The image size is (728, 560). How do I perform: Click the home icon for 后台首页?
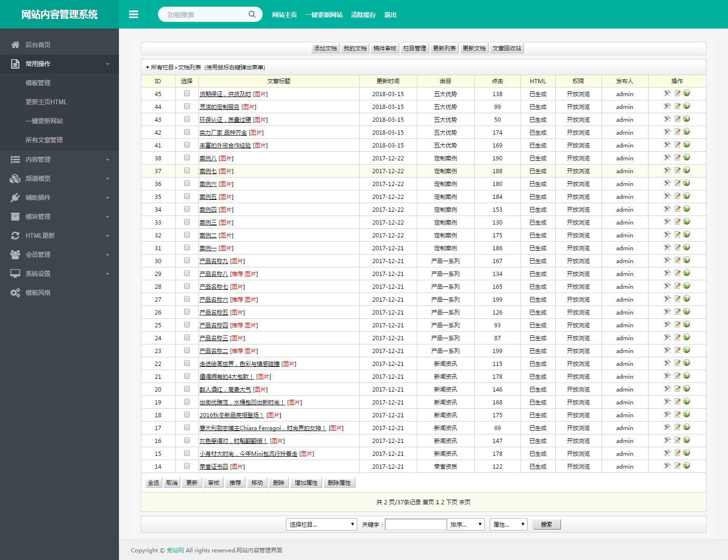coord(15,45)
